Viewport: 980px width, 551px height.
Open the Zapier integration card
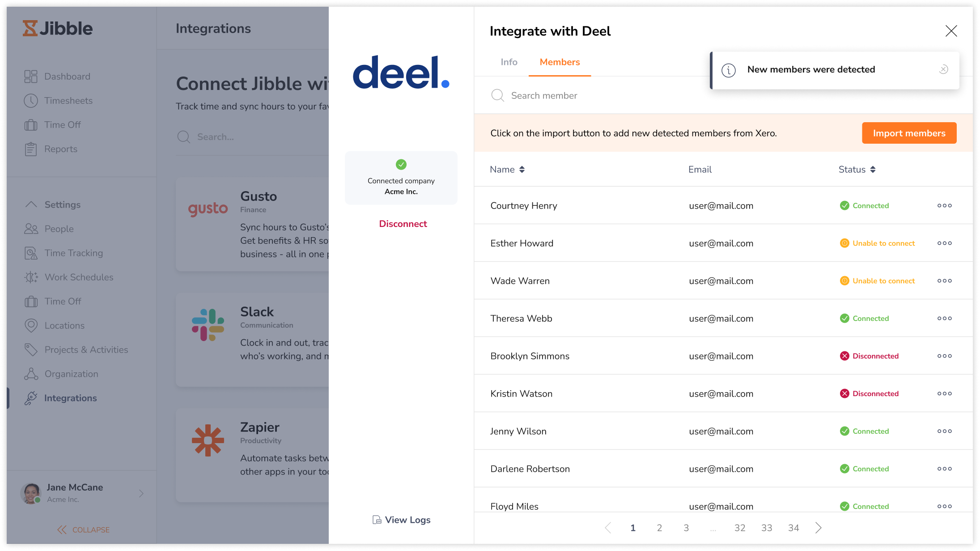[x=252, y=455]
